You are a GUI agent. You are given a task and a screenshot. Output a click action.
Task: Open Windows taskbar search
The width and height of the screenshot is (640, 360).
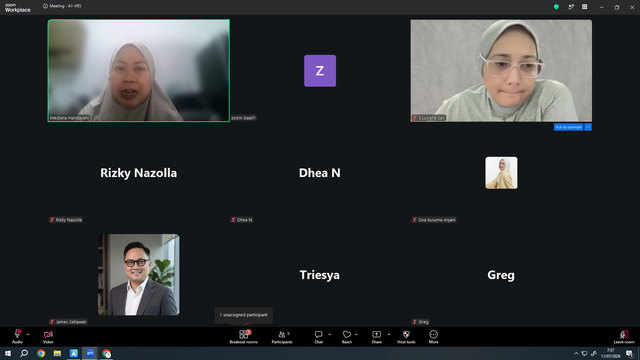(24, 353)
